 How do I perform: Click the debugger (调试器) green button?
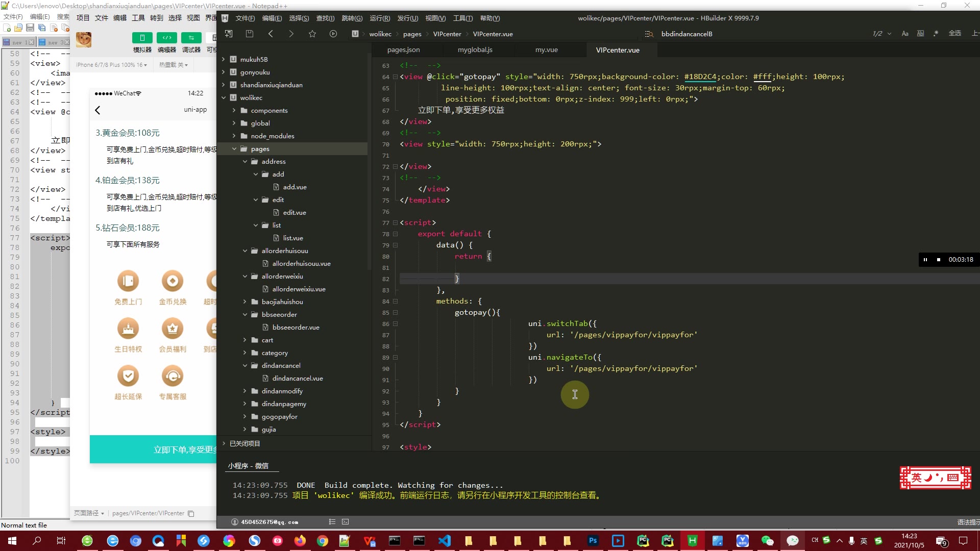[191, 38]
